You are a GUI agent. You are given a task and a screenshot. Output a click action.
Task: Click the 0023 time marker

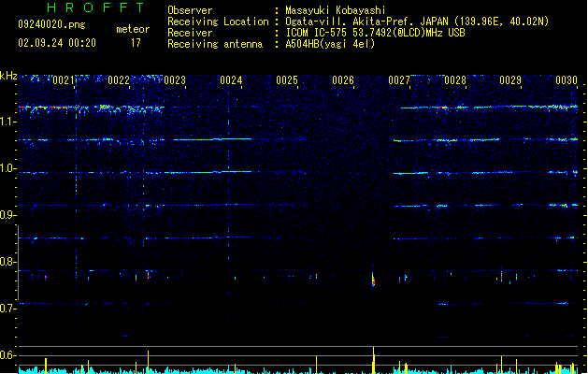[175, 80]
